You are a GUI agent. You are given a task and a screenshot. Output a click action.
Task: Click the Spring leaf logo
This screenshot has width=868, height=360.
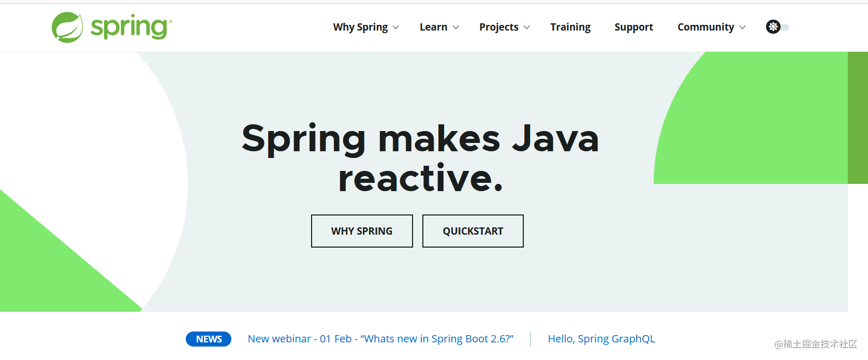click(67, 27)
